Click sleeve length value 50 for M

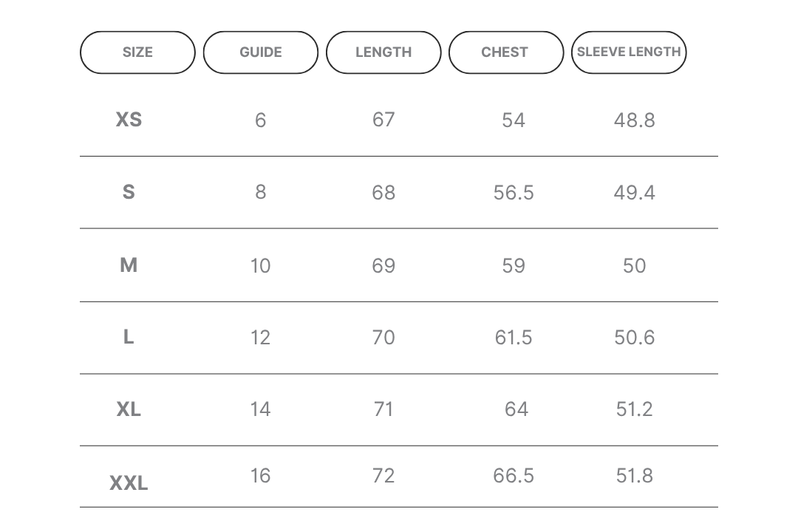[635, 266]
